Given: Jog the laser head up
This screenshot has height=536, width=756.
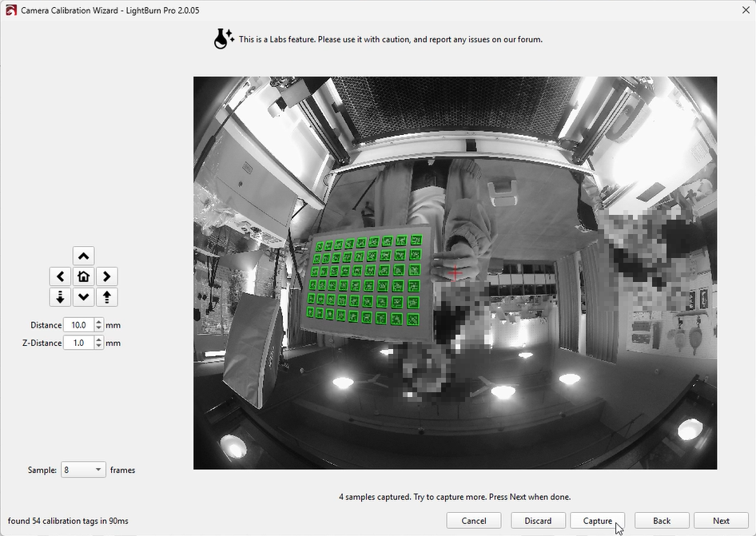Looking at the screenshot, I should (83, 256).
